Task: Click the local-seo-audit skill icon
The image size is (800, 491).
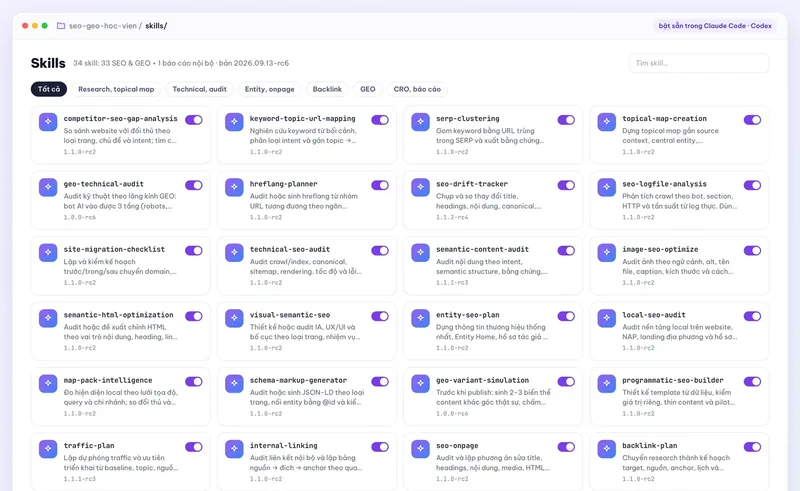Action: pyautogui.click(x=607, y=318)
